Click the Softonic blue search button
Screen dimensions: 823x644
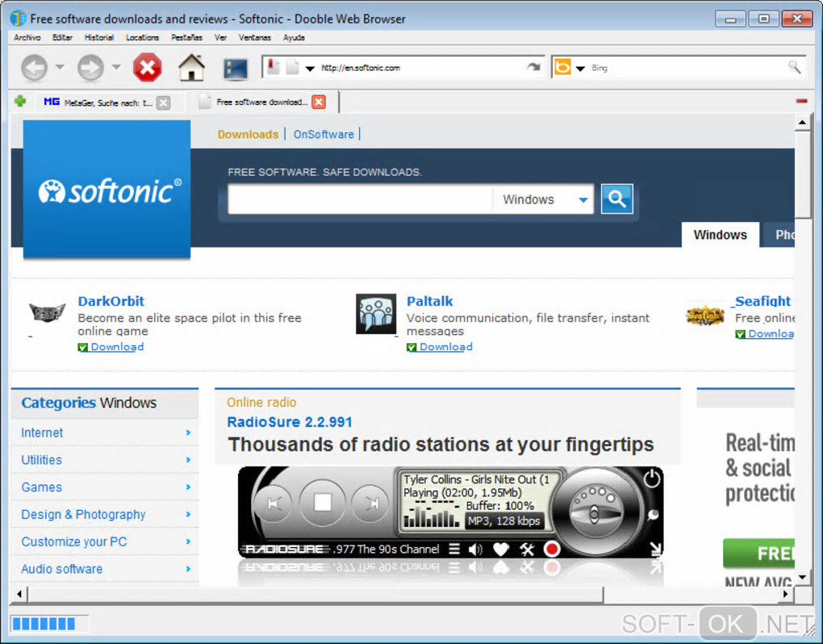coord(616,199)
